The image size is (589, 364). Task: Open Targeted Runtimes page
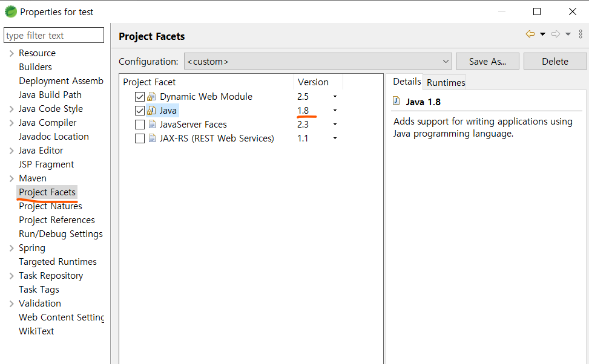[58, 262]
